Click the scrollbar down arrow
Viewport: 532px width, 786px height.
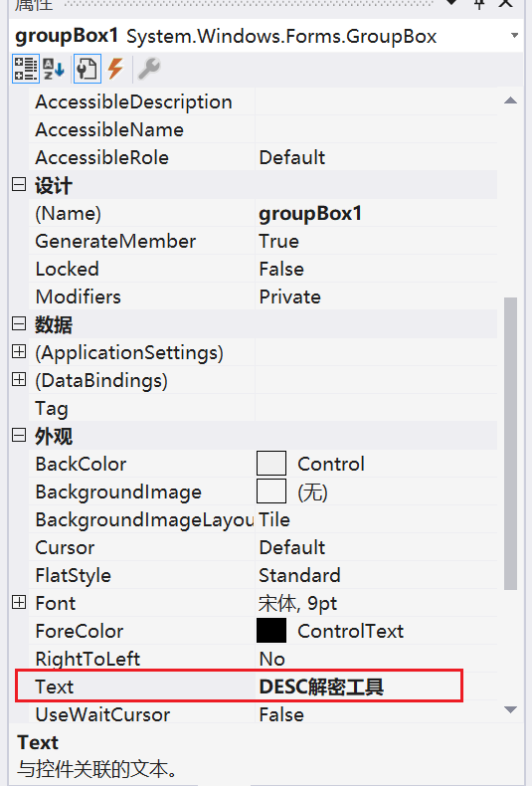[x=510, y=709]
